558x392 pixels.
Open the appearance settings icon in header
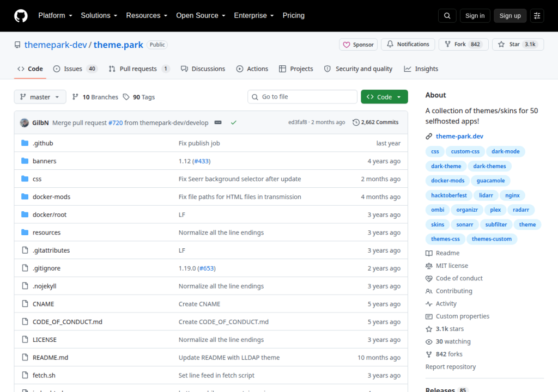point(537,16)
